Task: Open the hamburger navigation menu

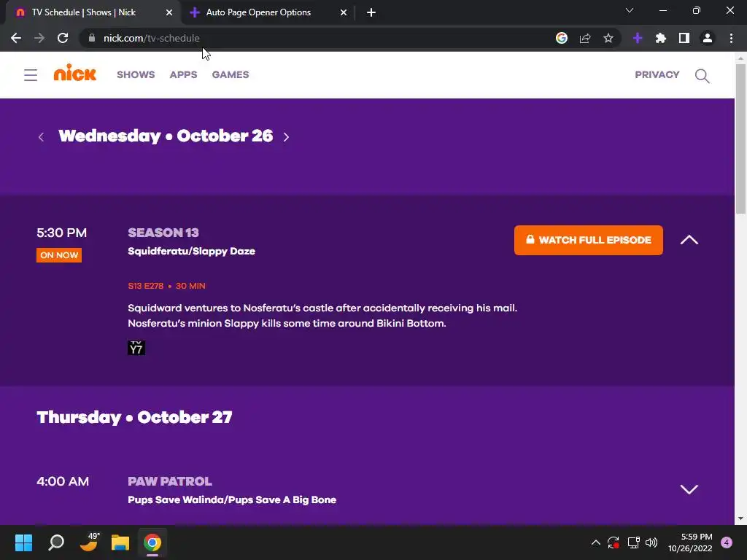Action: click(x=31, y=75)
